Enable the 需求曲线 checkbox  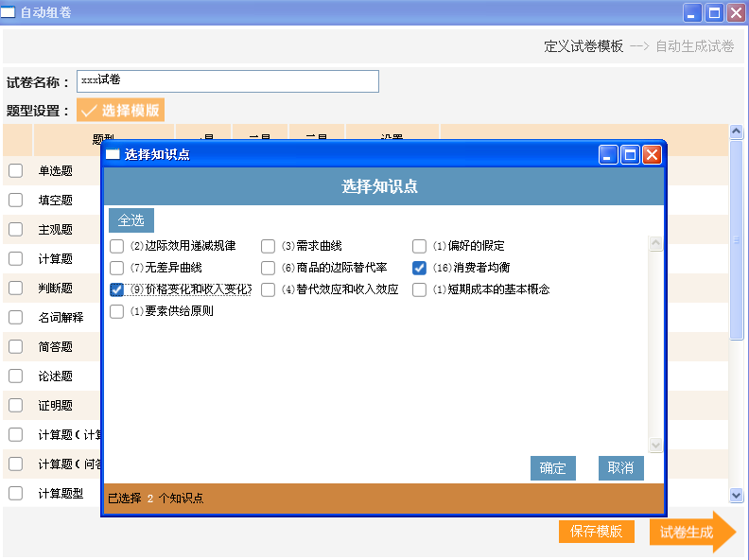click(x=269, y=246)
